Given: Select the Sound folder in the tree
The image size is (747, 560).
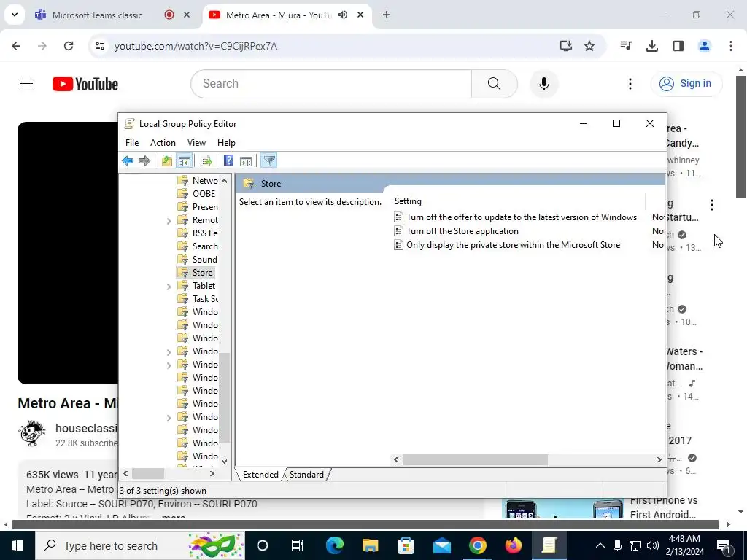Looking at the screenshot, I should click(x=204, y=260).
